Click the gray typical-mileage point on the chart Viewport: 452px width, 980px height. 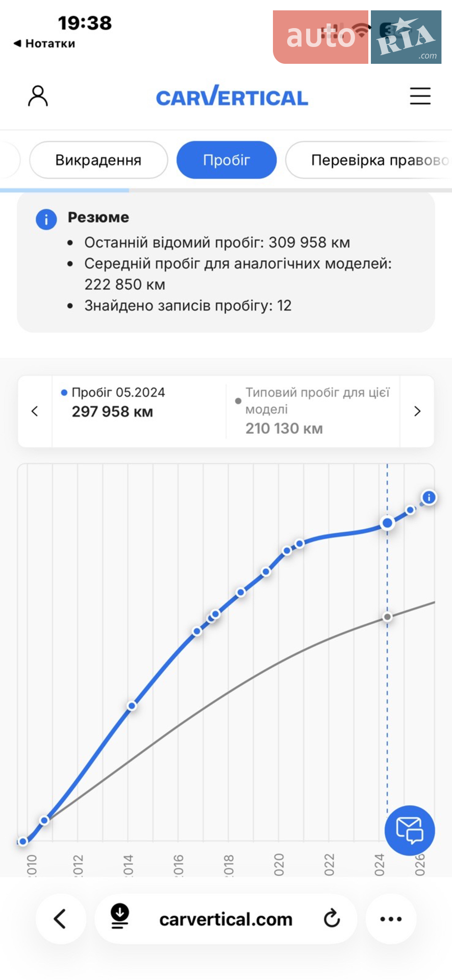pyautogui.click(x=387, y=617)
